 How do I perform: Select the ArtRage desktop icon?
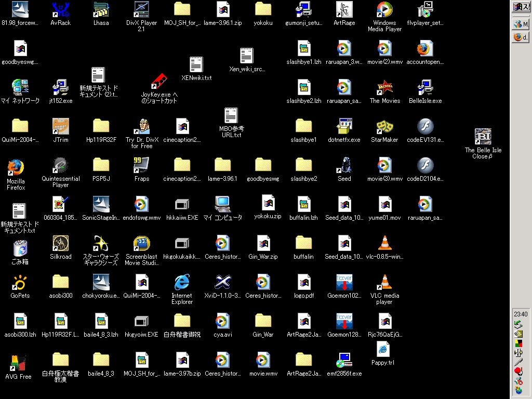[x=344, y=14]
